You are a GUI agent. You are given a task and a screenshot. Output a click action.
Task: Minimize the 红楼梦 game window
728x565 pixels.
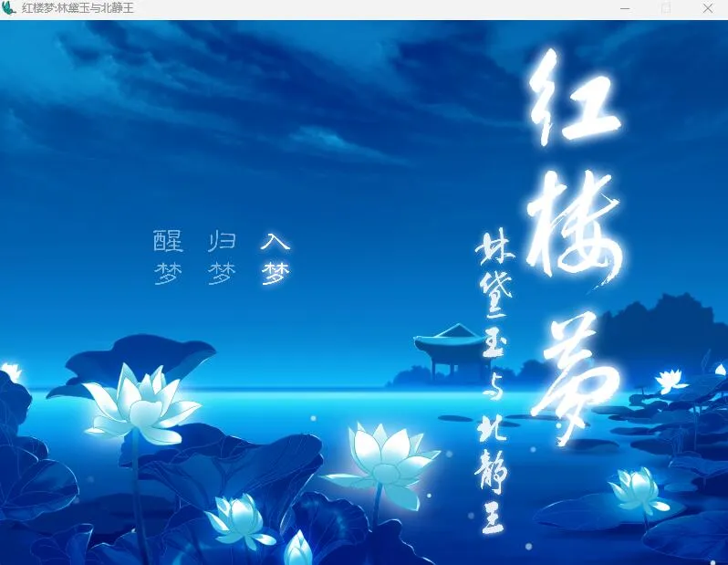click(x=625, y=8)
